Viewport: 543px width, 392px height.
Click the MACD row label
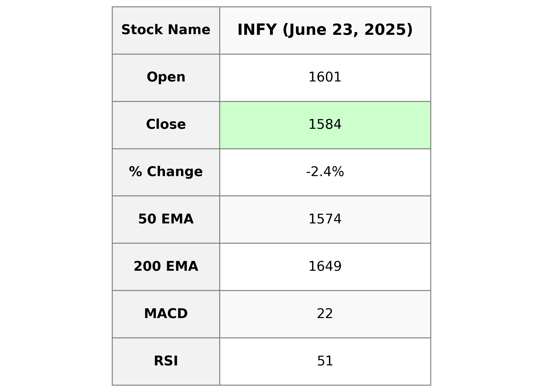click(x=166, y=314)
